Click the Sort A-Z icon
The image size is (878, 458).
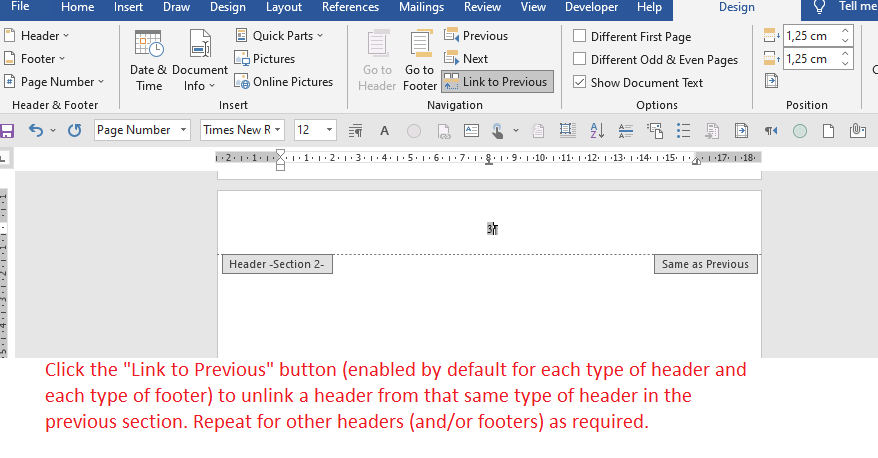tap(596, 131)
